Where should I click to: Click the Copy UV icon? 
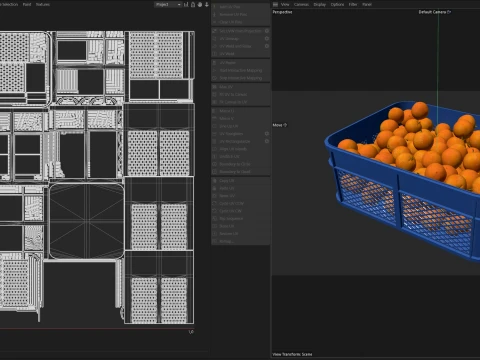pyautogui.click(x=215, y=180)
